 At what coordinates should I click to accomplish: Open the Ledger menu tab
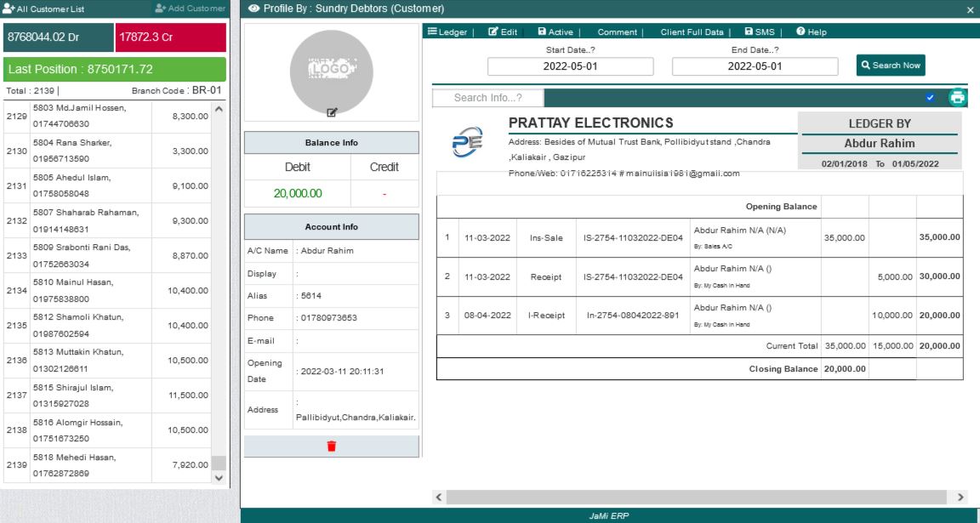447,31
